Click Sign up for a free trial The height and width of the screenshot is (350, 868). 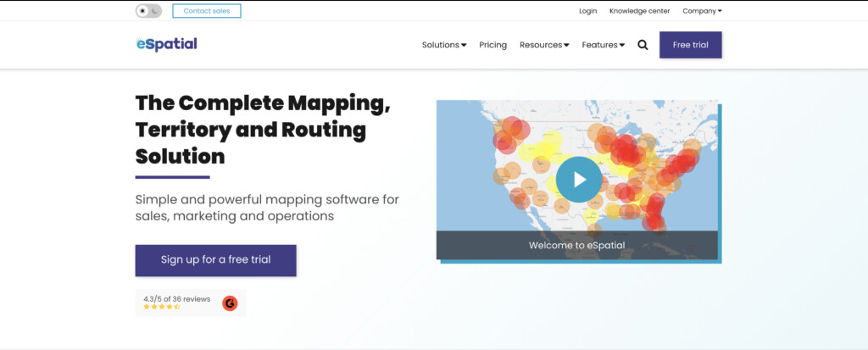(x=216, y=260)
